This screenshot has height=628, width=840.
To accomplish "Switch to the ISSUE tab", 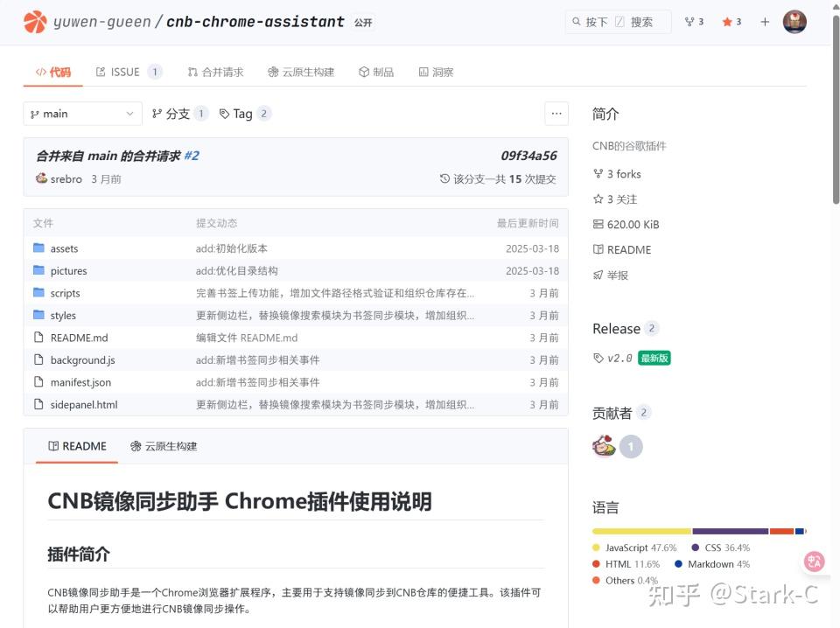I will click(x=125, y=72).
